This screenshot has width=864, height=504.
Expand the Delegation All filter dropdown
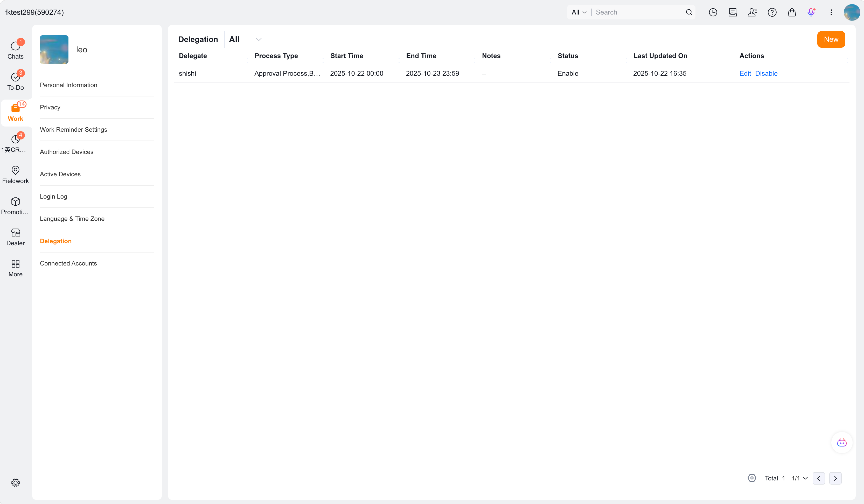[246, 39]
